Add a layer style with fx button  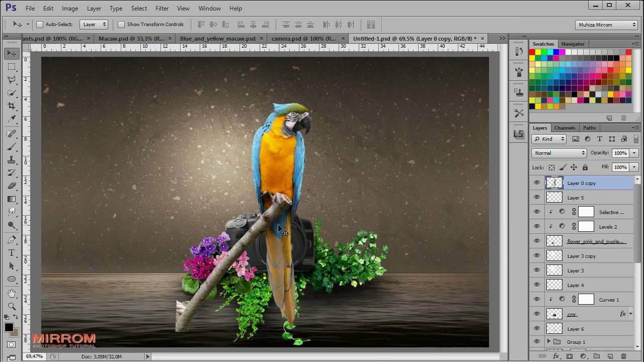click(556, 356)
